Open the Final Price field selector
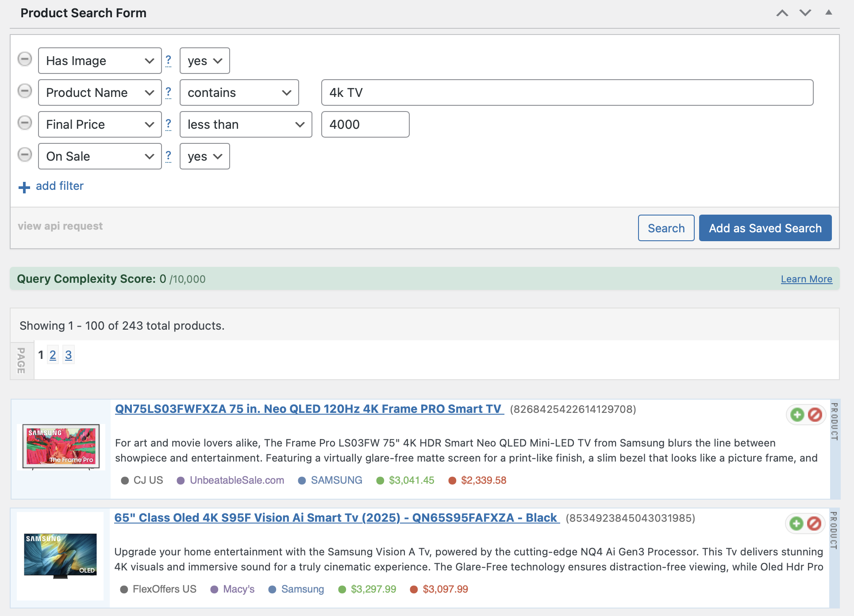The image size is (854, 616). click(x=100, y=124)
